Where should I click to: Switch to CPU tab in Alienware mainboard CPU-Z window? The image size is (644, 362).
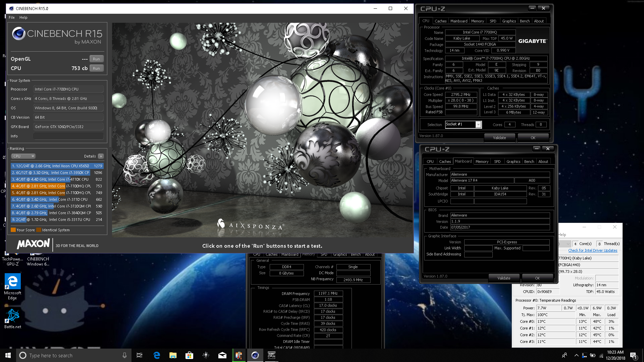click(430, 162)
